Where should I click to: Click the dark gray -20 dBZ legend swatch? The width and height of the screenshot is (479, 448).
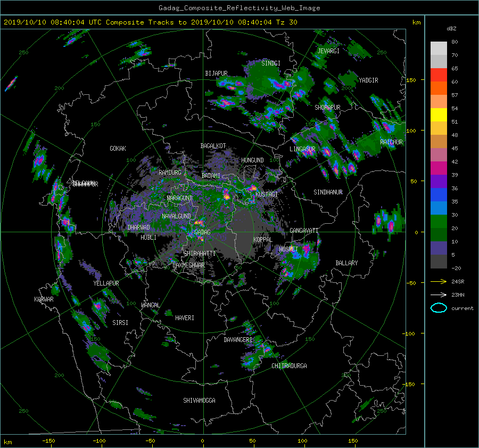[439, 262]
